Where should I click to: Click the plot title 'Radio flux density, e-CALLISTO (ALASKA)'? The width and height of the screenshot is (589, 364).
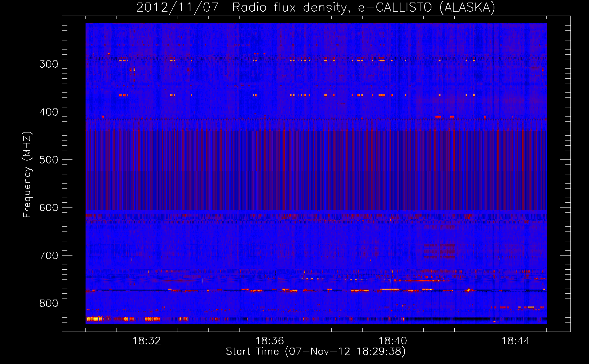(364, 8)
